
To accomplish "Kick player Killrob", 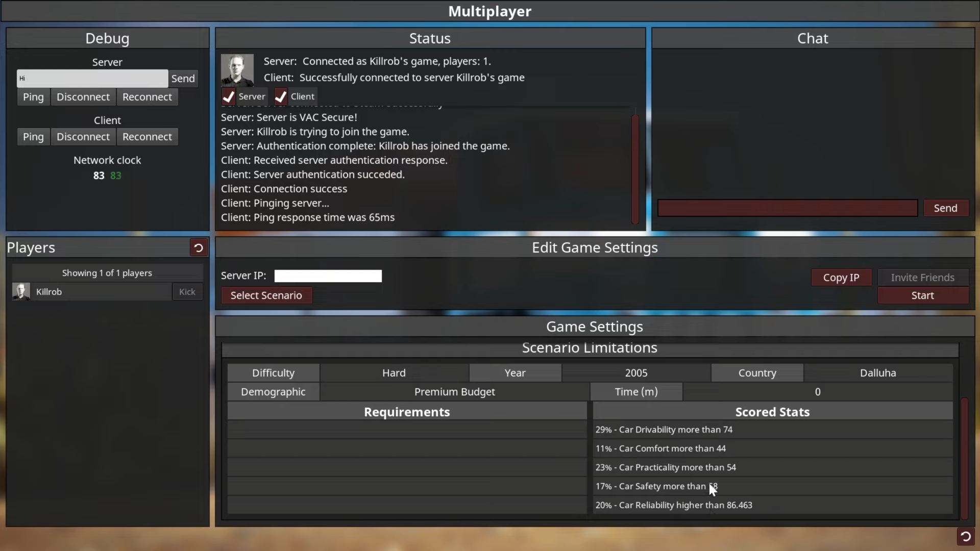I will pyautogui.click(x=187, y=292).
